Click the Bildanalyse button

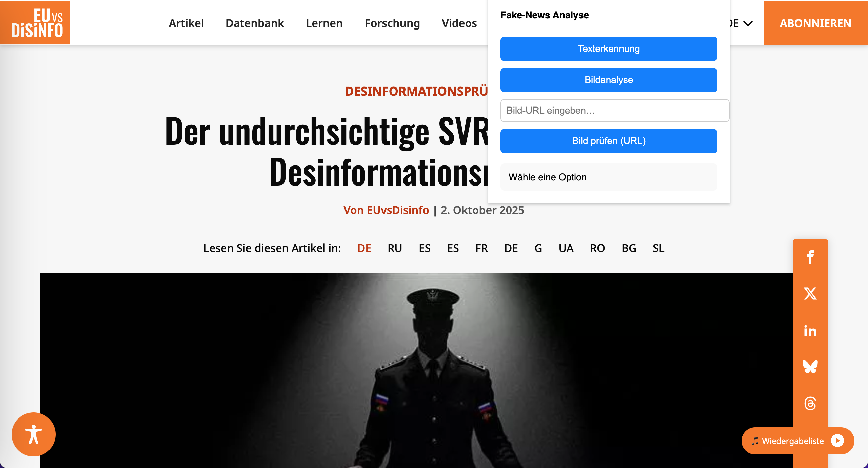[x=609, y=80]
